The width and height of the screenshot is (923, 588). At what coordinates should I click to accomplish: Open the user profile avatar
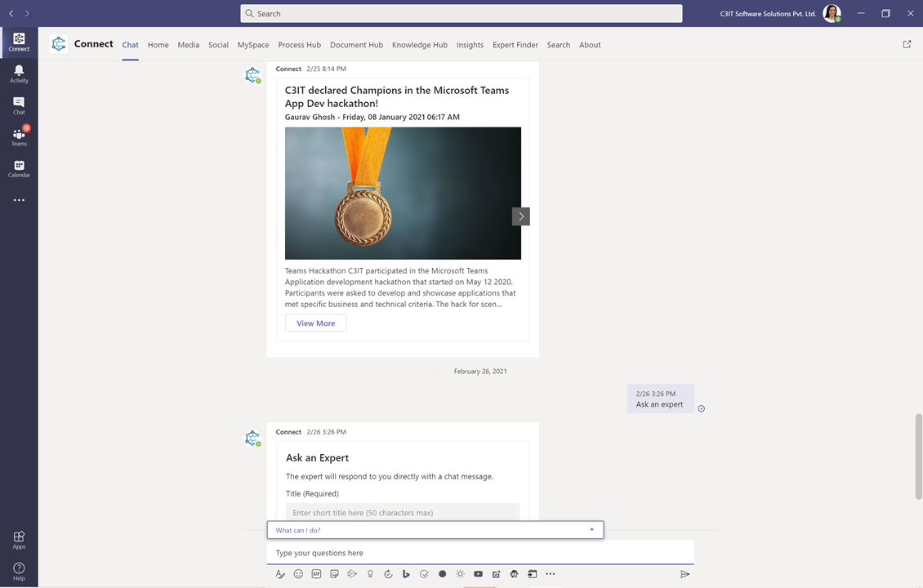tap(832, 13)
